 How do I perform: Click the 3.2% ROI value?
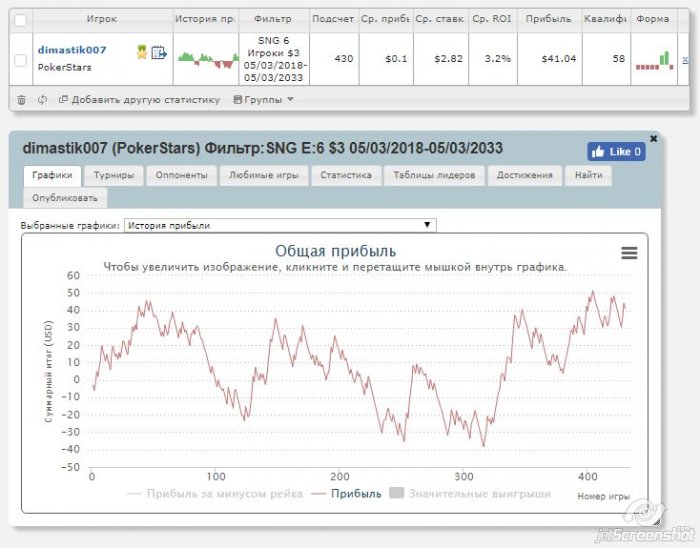(x=498, y=59)
